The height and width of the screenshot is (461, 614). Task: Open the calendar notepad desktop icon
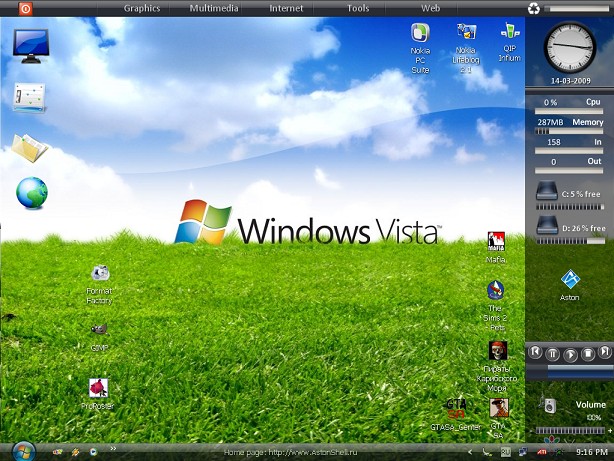(30, 98)
